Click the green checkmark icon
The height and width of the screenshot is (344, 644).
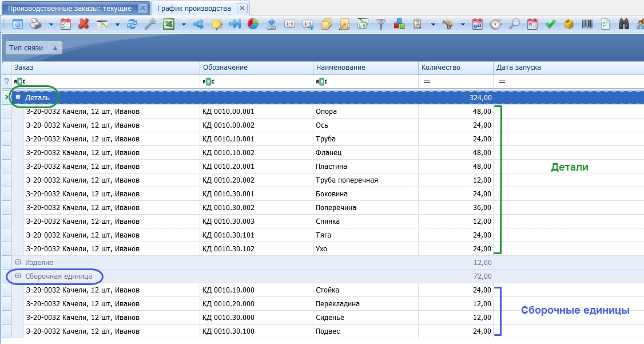pyautogui.click(x=550, y=24)
